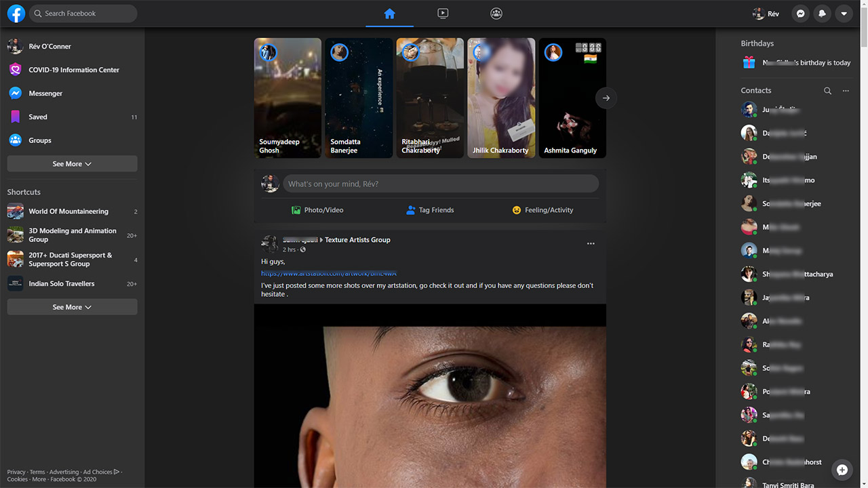Click the What's on your mind field
The image size is (868, 488).
441,183
